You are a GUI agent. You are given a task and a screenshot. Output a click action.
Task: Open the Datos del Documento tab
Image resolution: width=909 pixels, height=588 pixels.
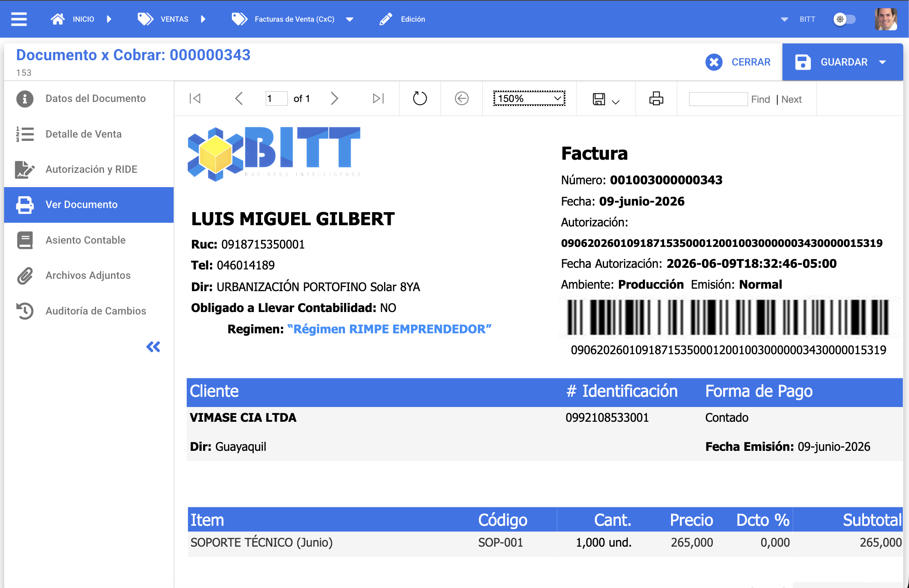click(x=89, y=99)
